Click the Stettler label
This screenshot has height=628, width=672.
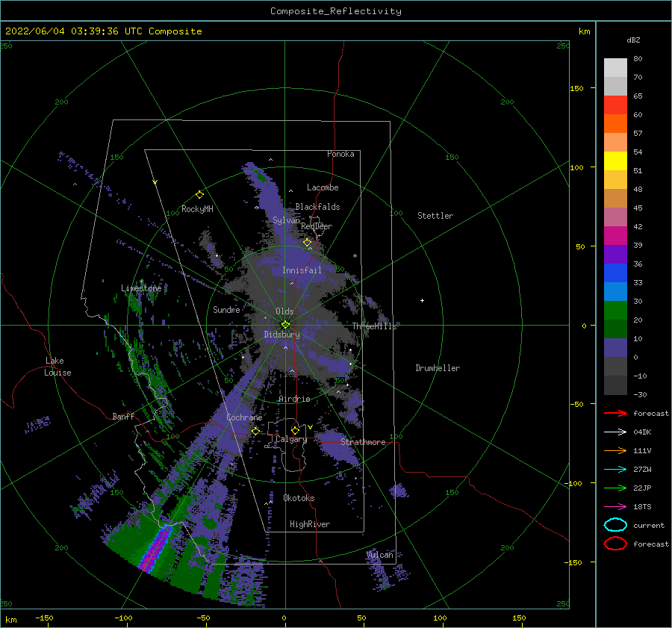[435, 216]
